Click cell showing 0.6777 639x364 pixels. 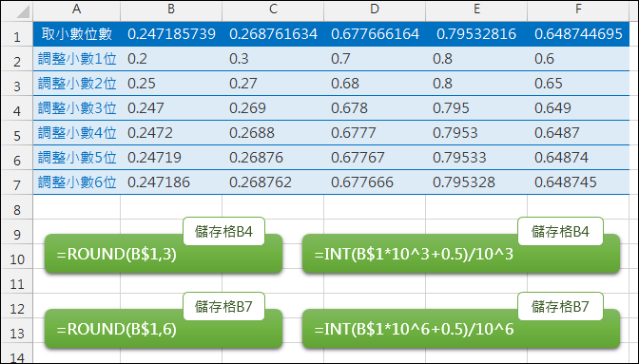[x=375, y=133]
